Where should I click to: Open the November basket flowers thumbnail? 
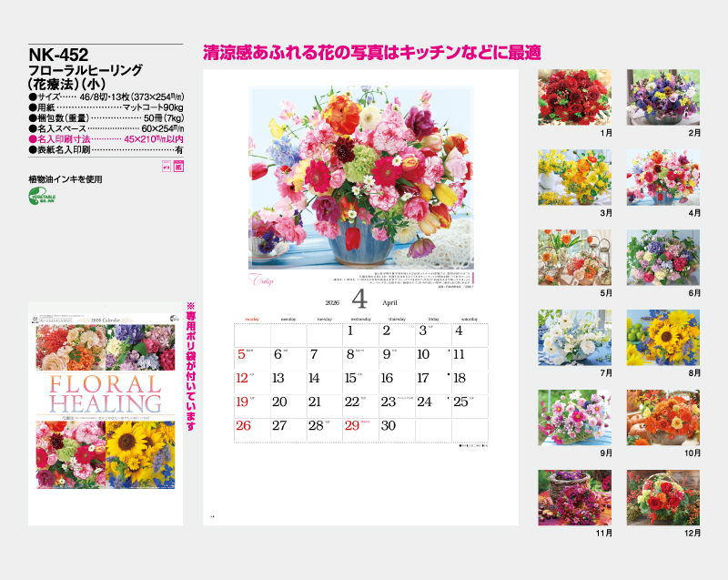pos(575,497)
